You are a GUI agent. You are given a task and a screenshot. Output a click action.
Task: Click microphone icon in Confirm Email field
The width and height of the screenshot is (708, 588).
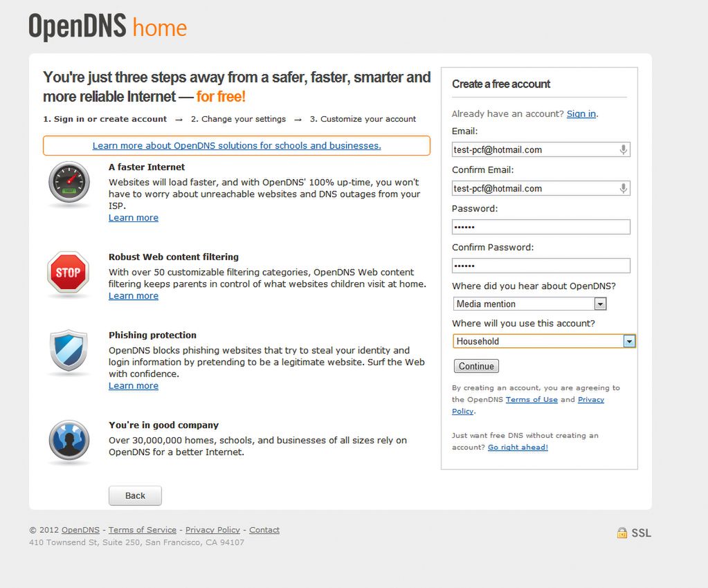coord(624,188)
